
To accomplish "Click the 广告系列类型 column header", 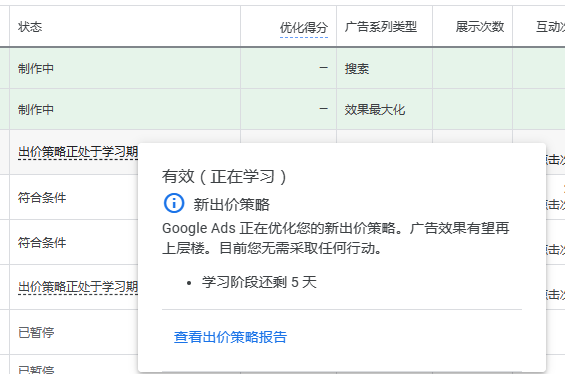I will pyautogui.click(x=381, y=27).
